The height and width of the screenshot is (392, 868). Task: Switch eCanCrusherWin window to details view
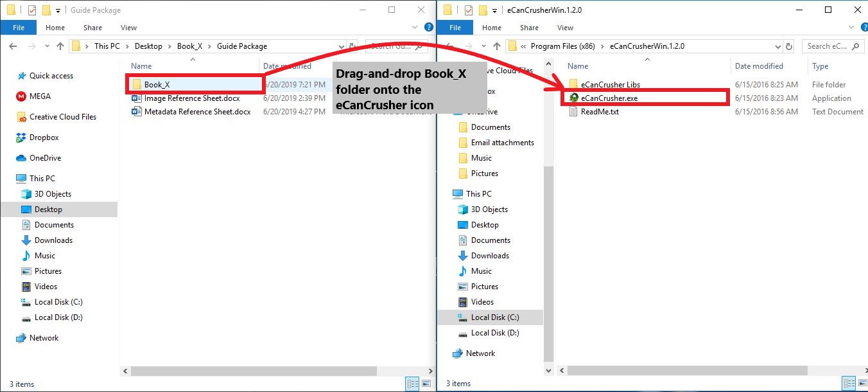849,384
